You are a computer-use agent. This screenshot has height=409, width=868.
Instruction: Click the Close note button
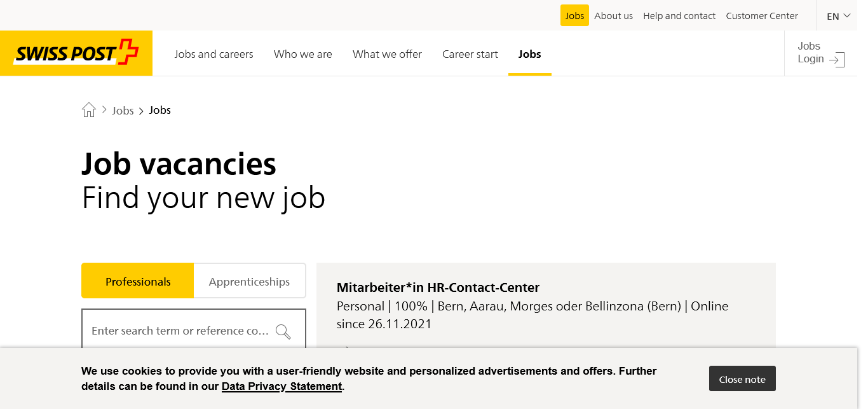(742, 379)
